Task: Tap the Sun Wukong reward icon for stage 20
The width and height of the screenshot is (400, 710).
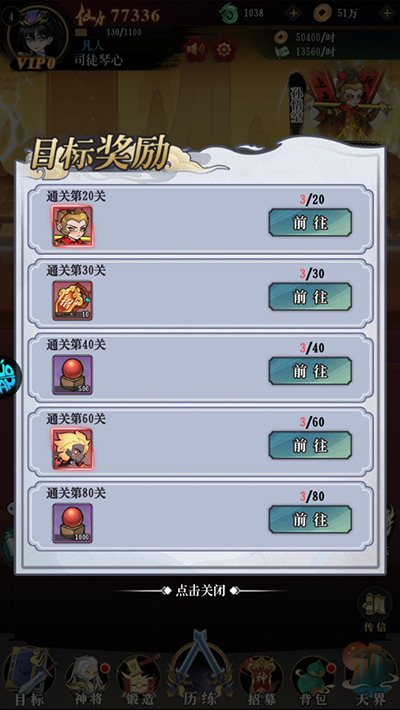Action: pyautogui.click(x=72, y=226)
